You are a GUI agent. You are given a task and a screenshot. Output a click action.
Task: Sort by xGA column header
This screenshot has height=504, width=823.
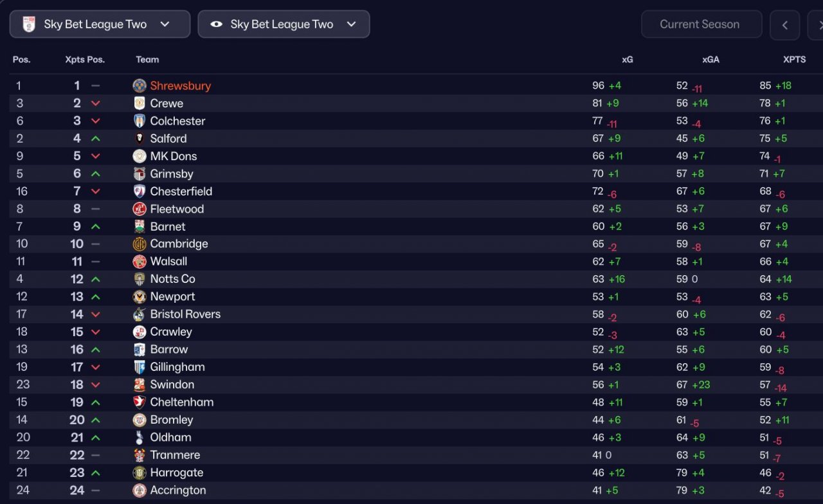tap(710, 59)
